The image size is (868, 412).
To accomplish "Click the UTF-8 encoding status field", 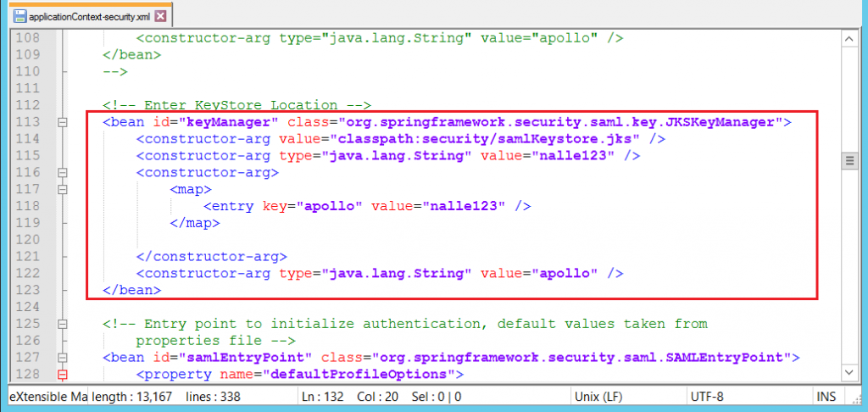I will [708, 397].
